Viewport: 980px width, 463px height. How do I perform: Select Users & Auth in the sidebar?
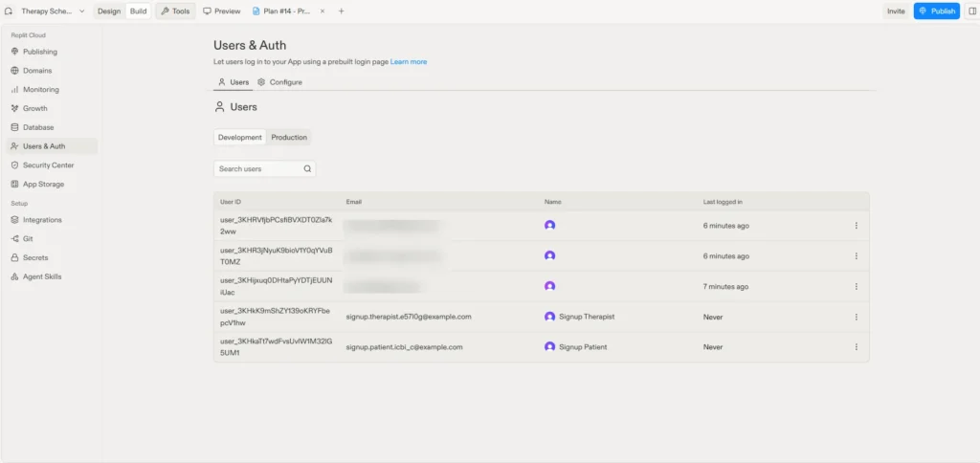point(52,146)
